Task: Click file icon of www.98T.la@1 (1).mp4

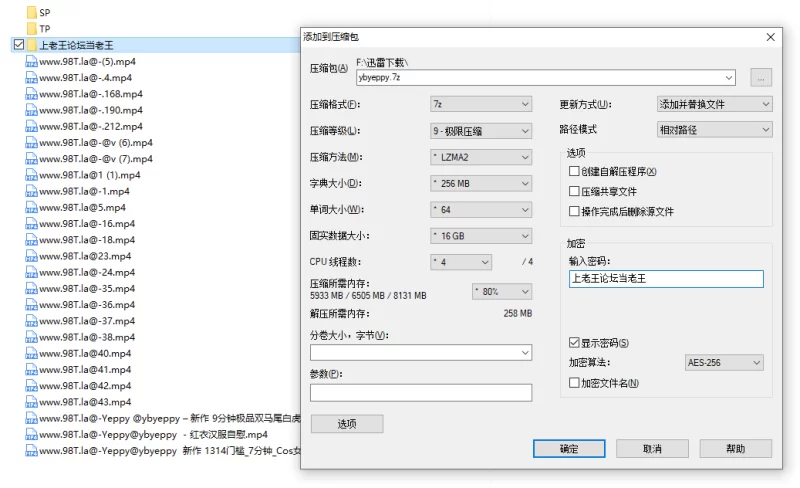Action: tap(32, 175)
